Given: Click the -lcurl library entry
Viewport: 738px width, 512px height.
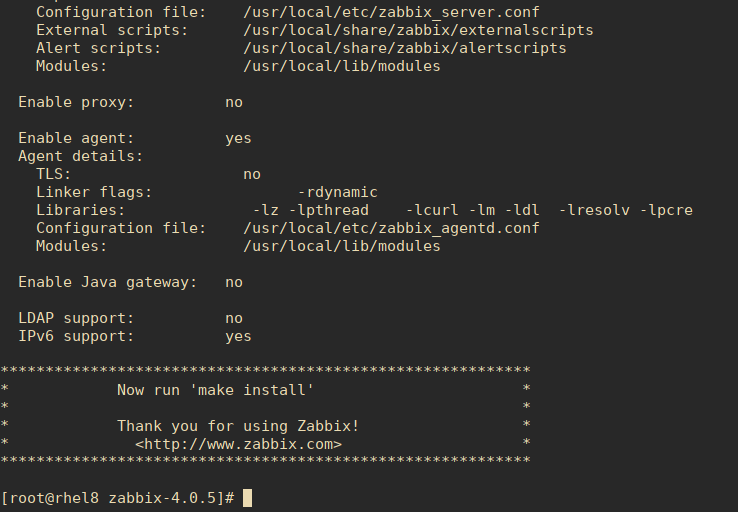Looking at the screenshot, I should 432,210.
